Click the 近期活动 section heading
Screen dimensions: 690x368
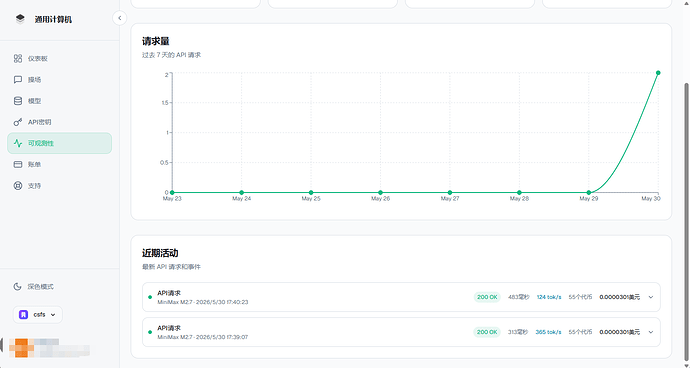point(160,254)
